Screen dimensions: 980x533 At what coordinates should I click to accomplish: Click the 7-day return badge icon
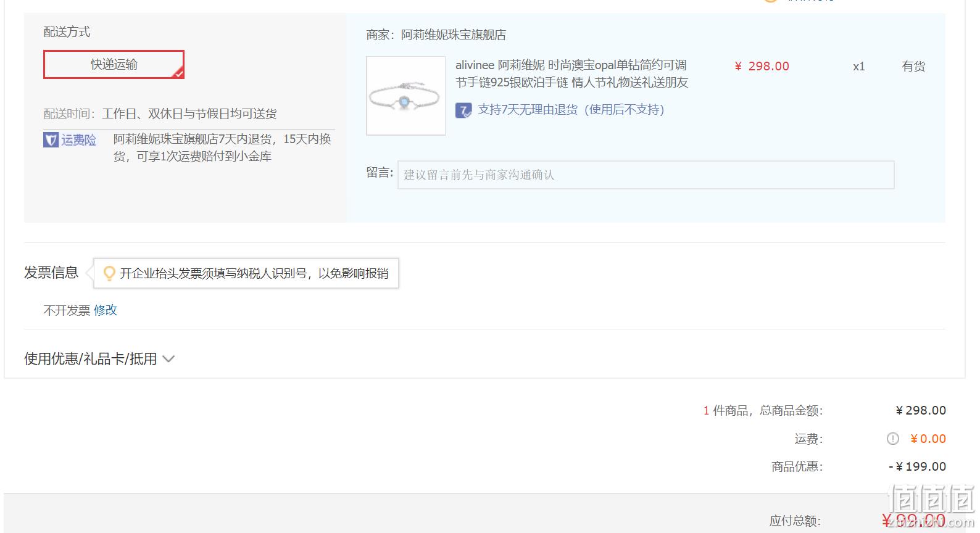tap(463, 110)
